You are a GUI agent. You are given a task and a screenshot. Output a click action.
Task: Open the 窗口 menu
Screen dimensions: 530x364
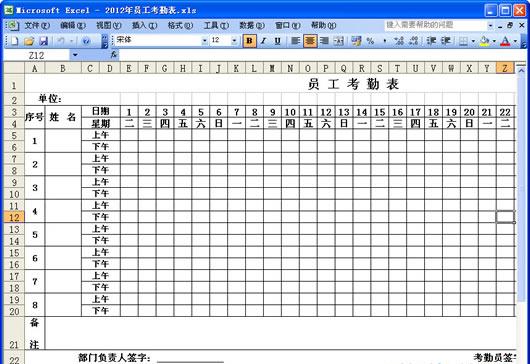coord(288,25)
